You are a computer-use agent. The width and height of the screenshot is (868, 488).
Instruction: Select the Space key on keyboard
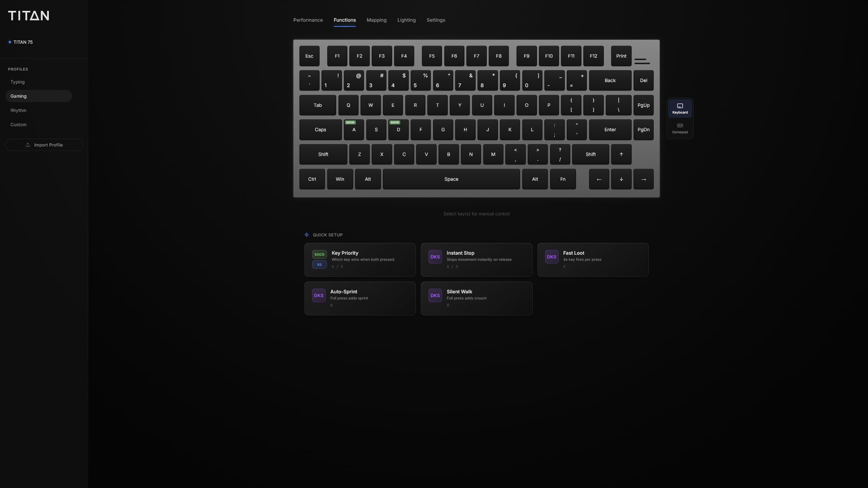click(451, 179)
